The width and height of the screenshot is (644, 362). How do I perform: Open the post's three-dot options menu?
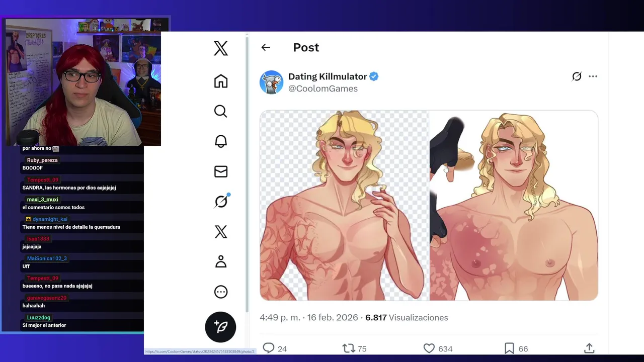593,76
